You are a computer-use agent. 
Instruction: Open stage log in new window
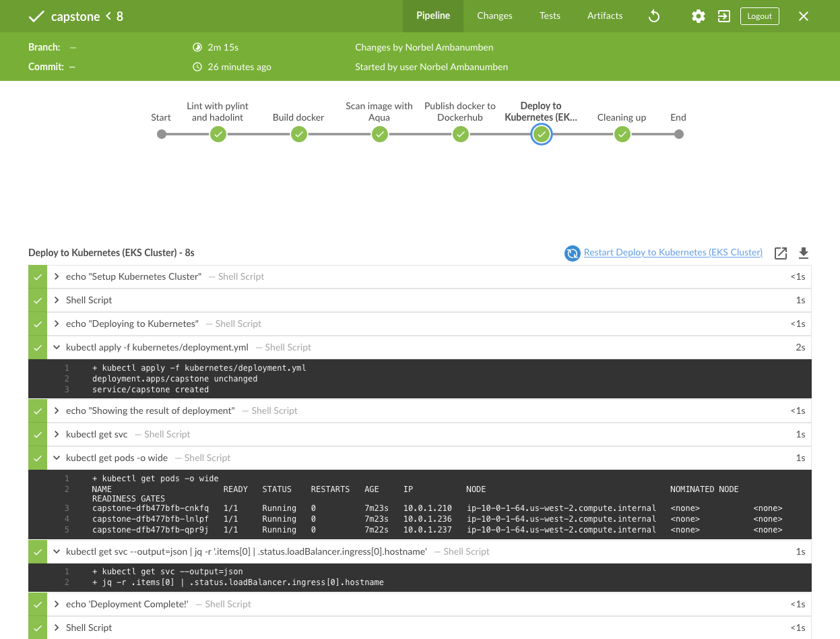781,253
